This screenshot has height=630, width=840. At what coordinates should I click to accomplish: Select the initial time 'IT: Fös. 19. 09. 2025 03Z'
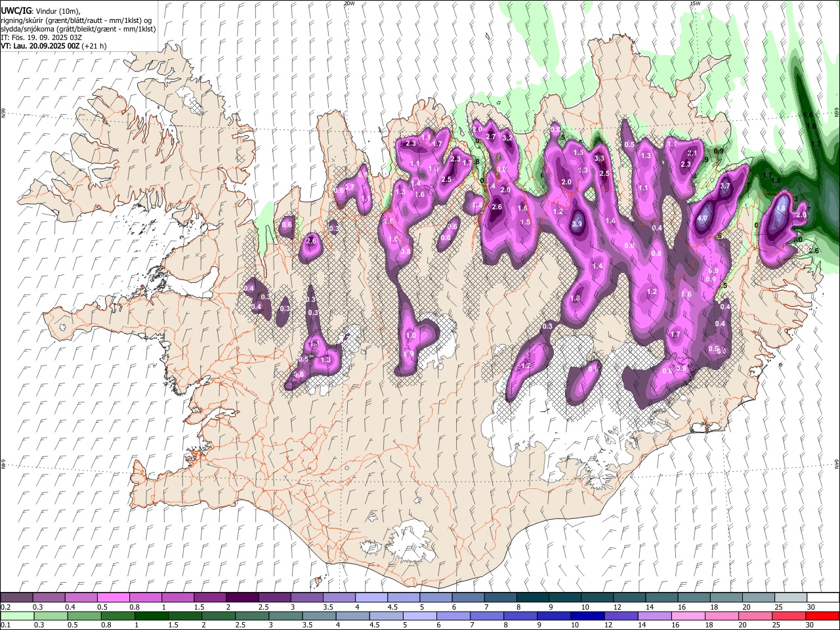(x=40, y=37)
